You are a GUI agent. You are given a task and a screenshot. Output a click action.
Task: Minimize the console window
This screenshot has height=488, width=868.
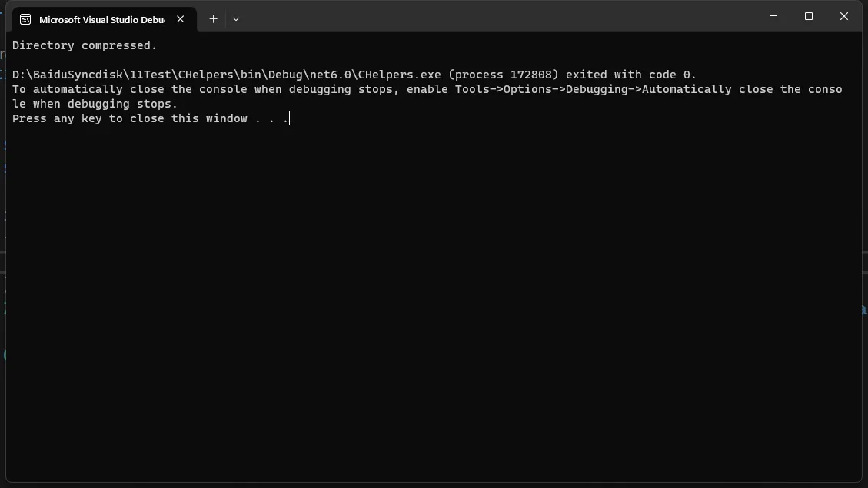pos(773,16)
